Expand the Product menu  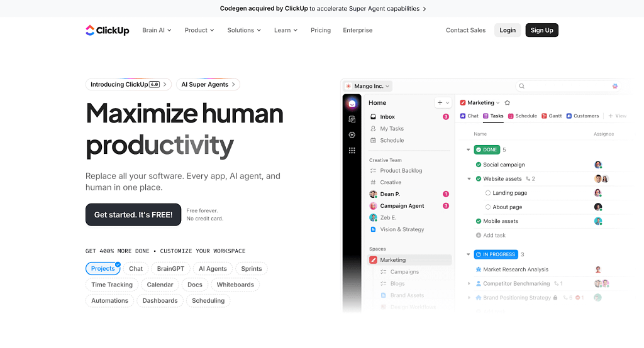[x=199, y=30]
